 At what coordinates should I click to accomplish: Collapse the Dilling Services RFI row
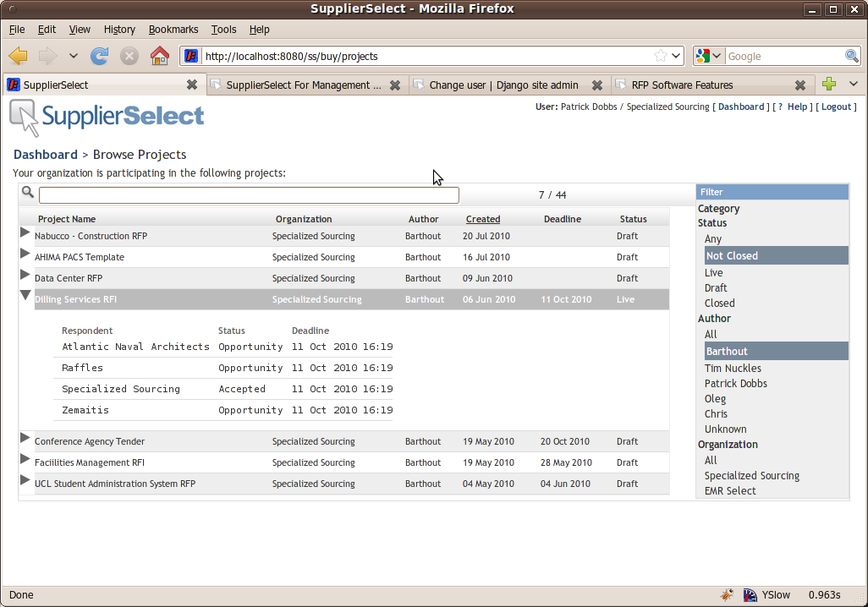click(x=25, y=296)
